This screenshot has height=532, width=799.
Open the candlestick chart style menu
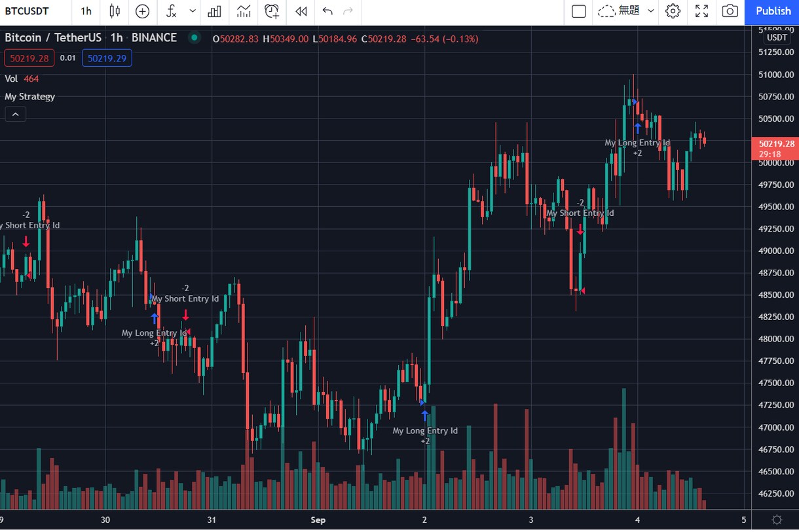[115, 11]
